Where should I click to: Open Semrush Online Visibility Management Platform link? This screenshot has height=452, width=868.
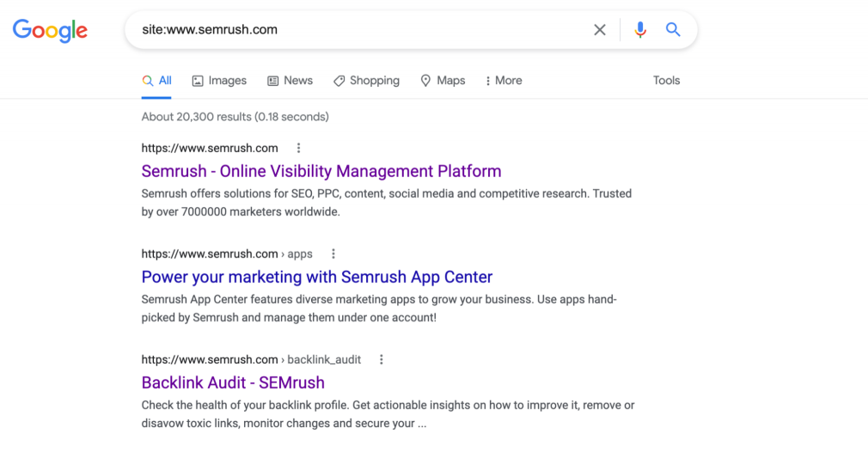point(321,172)
